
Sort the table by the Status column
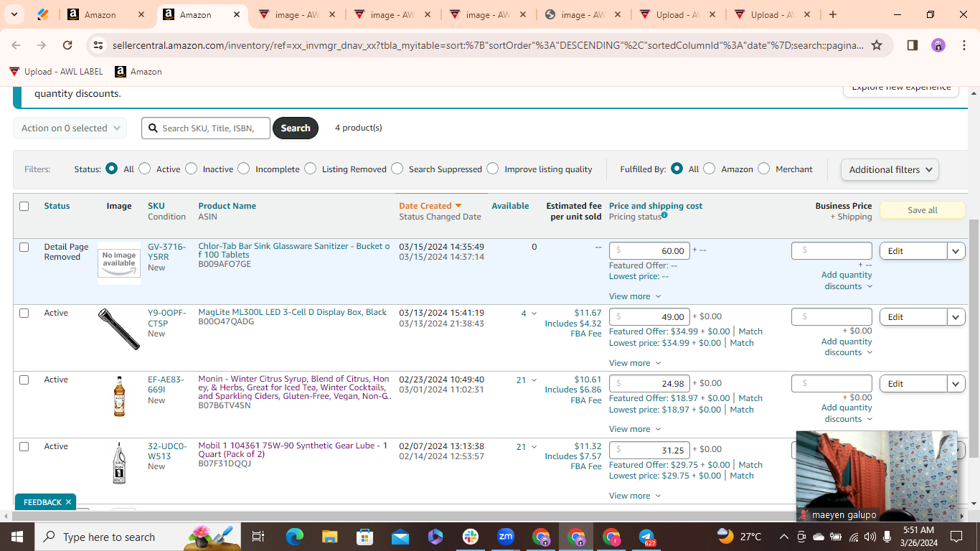point(57,206)
